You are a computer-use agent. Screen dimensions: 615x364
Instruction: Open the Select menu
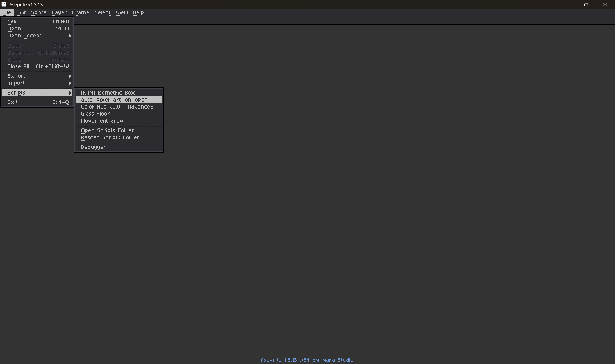point(103,13)
